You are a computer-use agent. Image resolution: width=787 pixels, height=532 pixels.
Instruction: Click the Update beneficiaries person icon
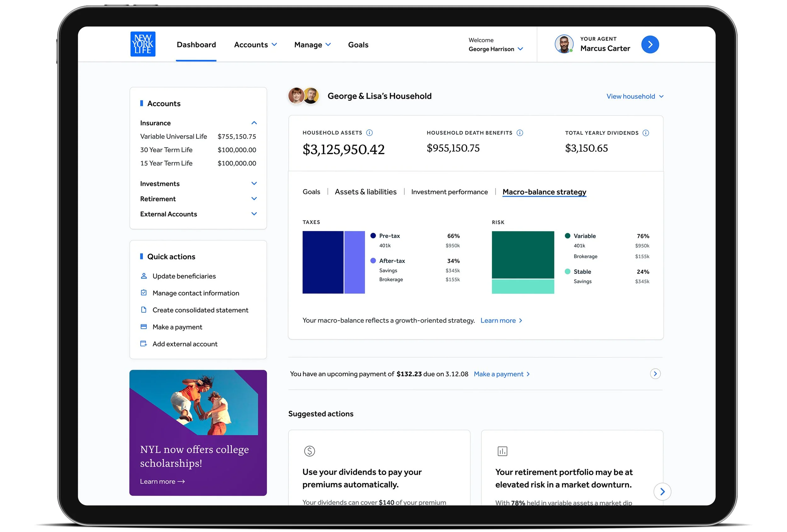[x=144, y=276]
